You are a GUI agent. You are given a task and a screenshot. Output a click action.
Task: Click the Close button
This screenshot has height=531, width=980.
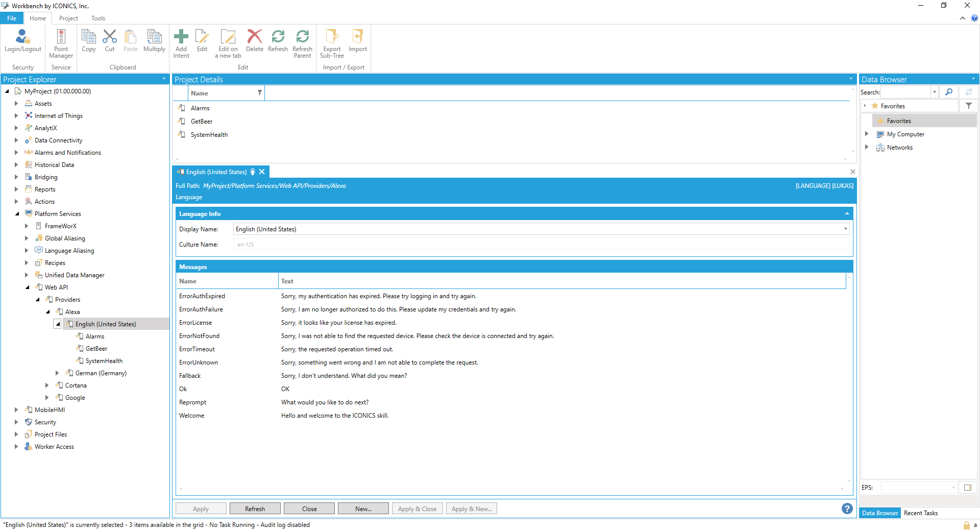(309, 509)
